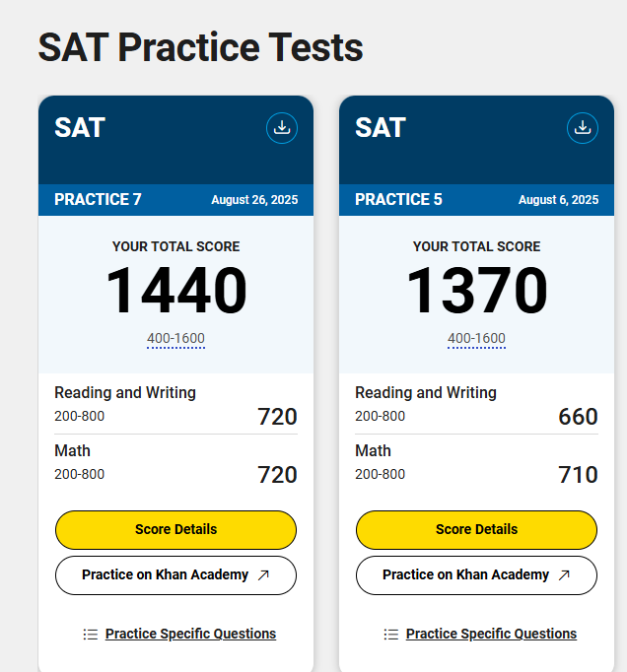
Task: Open Practice Specific Questions link for Practice 7
Action: (x=190, y=634)
